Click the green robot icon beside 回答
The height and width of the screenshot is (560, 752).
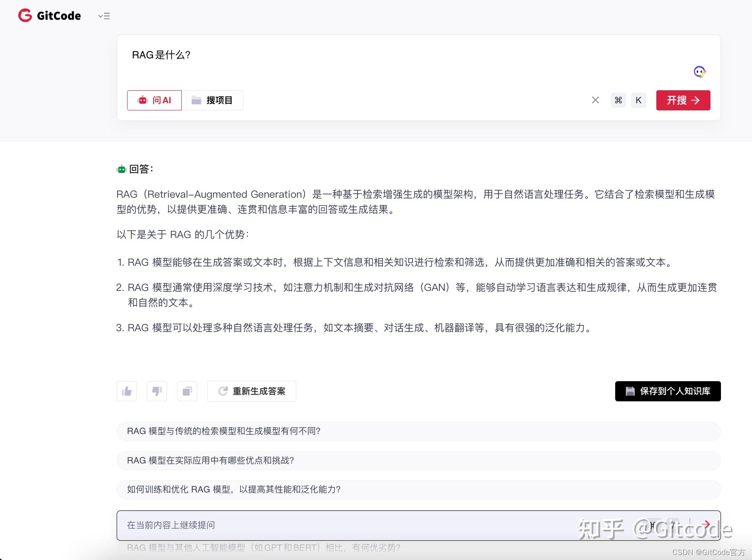click(x=122, y=168)
